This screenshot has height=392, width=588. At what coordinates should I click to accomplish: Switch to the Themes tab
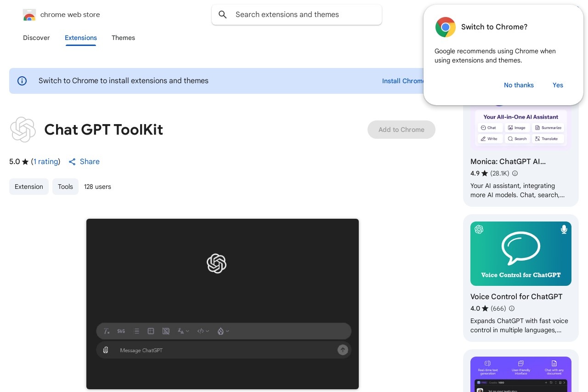123,38
